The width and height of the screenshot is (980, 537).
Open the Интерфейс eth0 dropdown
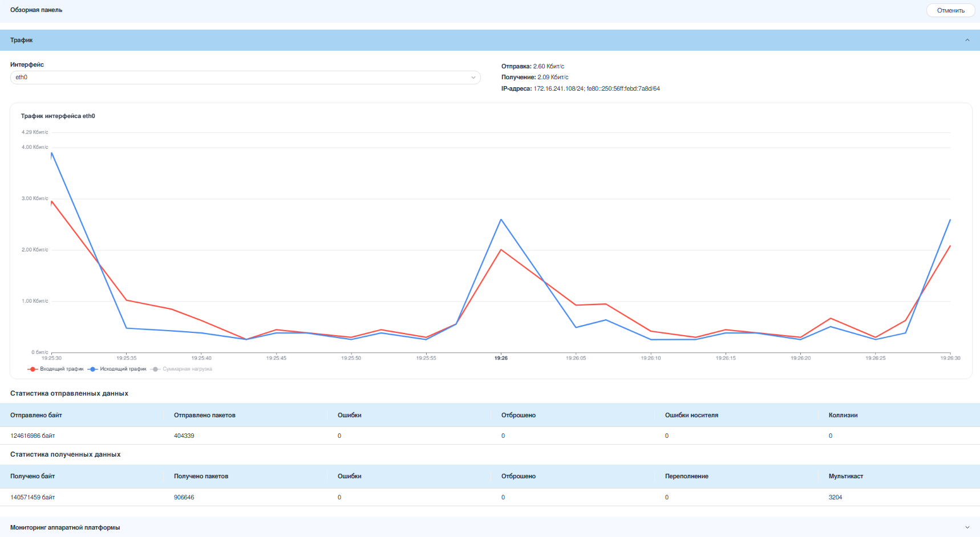(245, 78)
